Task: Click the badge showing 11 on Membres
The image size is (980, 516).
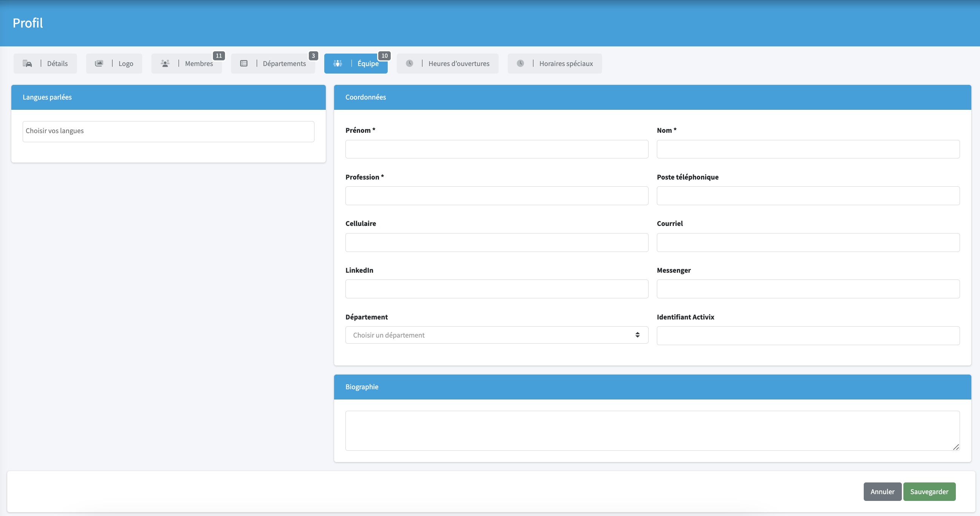Action: 219,56
